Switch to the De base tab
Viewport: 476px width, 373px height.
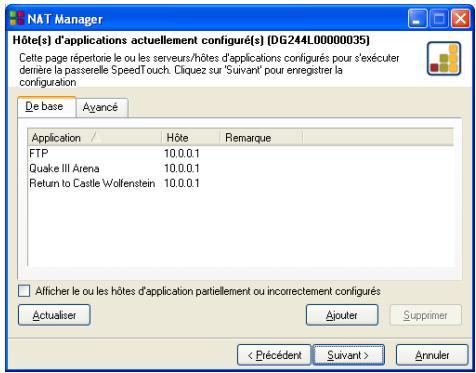46,107
